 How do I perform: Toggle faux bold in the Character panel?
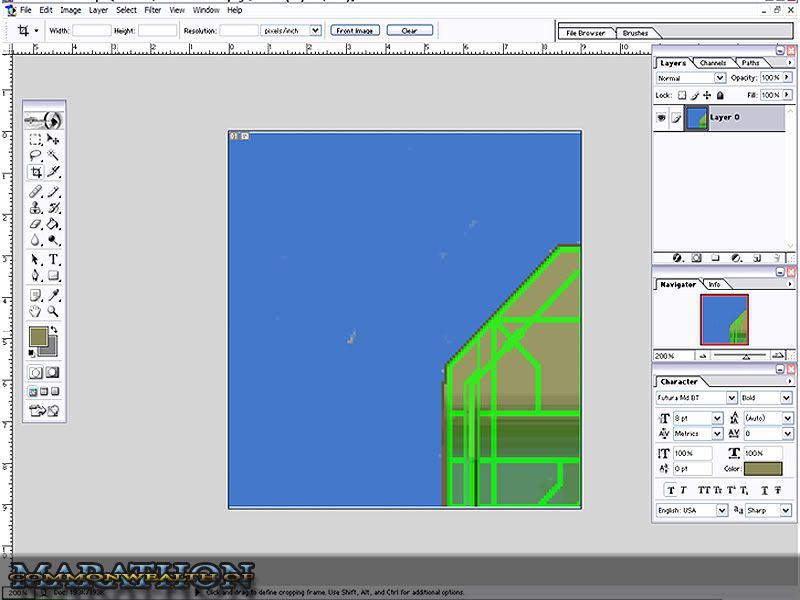coord(671,490)
